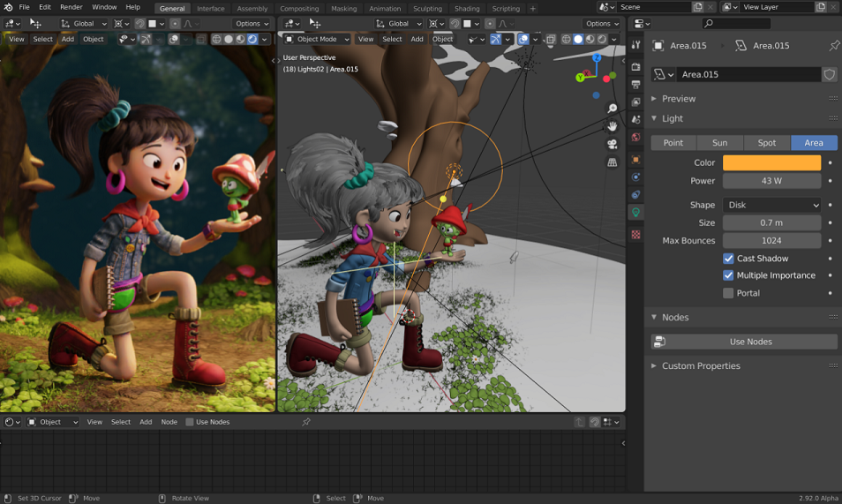Uncheck Multiple Importance

click(728, 275)
